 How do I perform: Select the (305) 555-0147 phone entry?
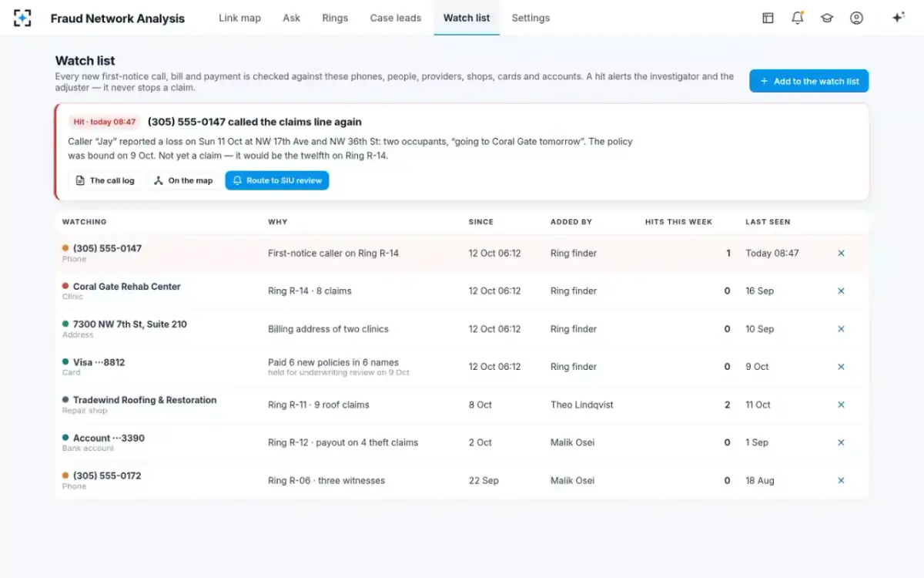pos(107,248)
